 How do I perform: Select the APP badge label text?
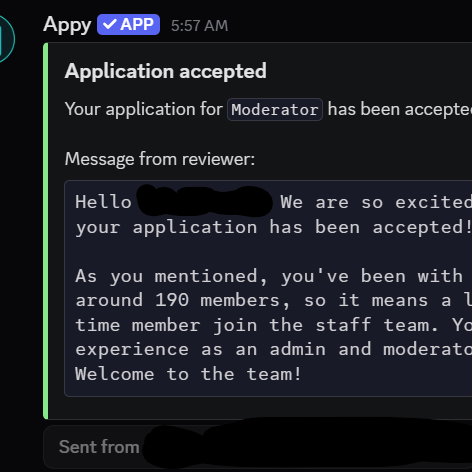coord(137,24)
